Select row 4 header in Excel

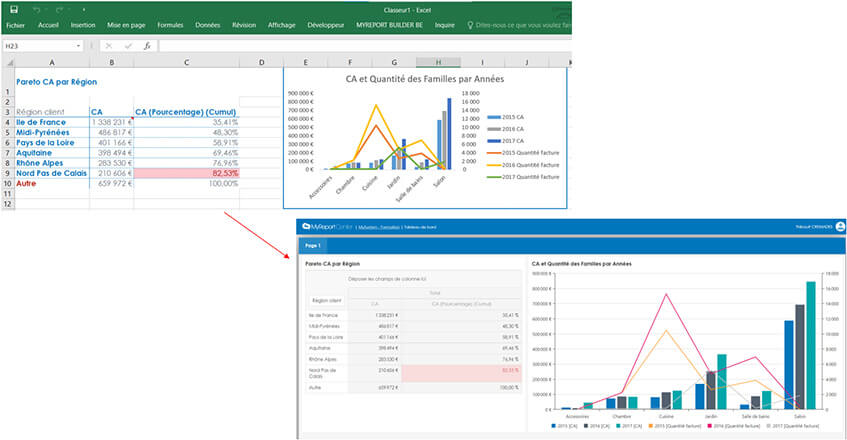point(8,123)
